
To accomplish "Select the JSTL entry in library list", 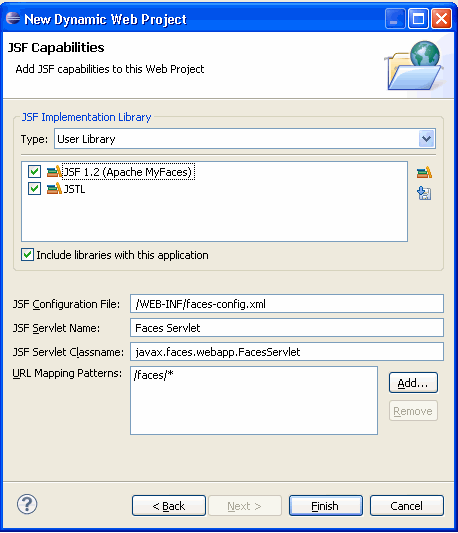I will pyautogui.click(x=74, y=189).
